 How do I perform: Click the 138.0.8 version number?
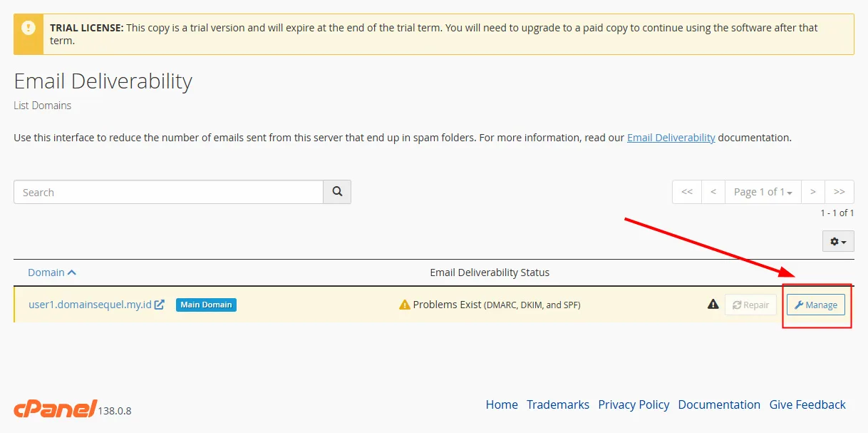coord(115,411)
